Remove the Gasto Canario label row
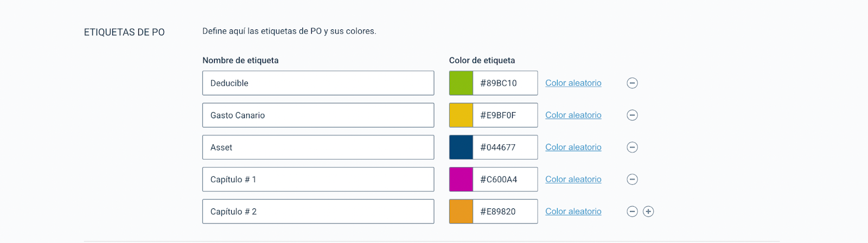The width and height of the screenshot is (868, 243). click(x=632, y=115)
